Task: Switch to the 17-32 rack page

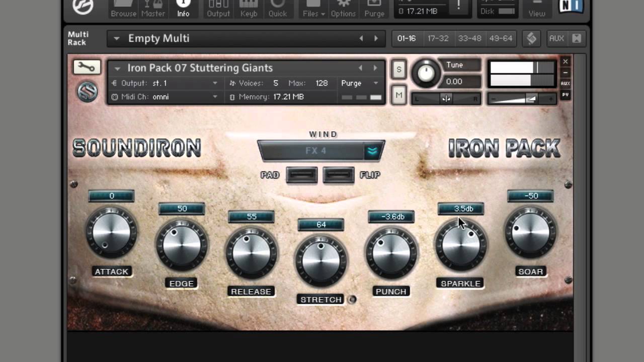Action: coord(438,38)
